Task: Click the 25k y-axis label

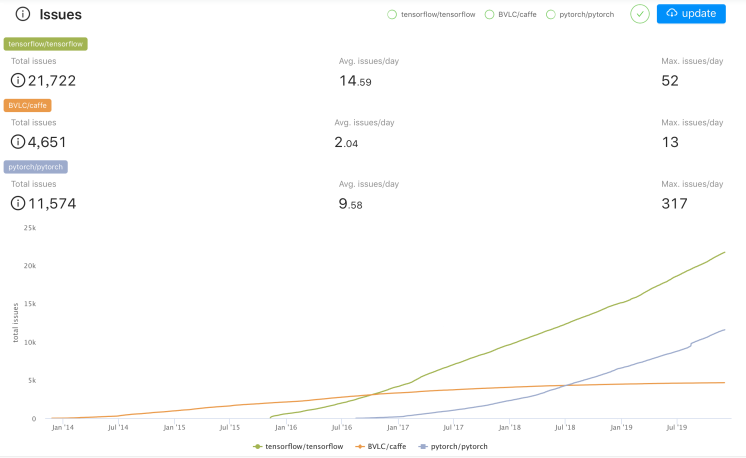Action: [x=30, y=228]
